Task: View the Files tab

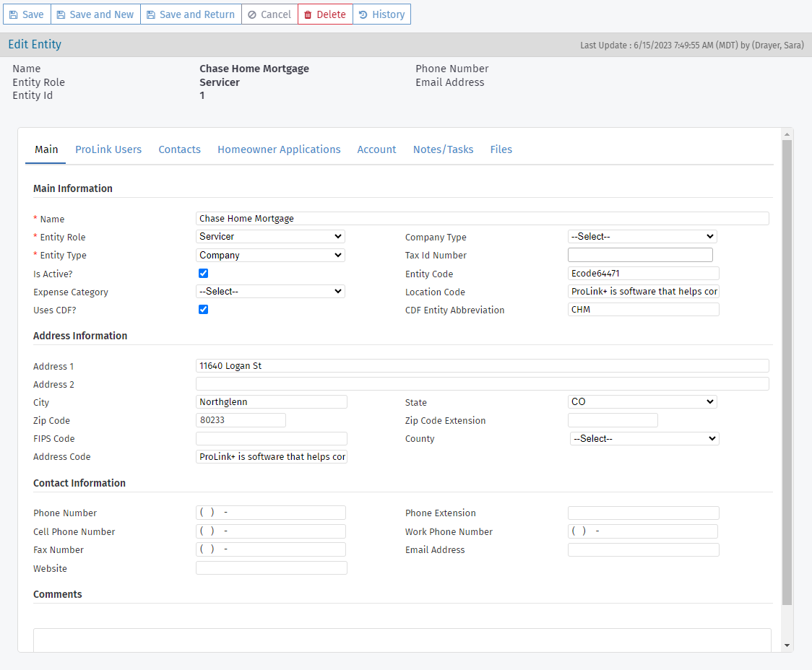Action: (501, 149)
